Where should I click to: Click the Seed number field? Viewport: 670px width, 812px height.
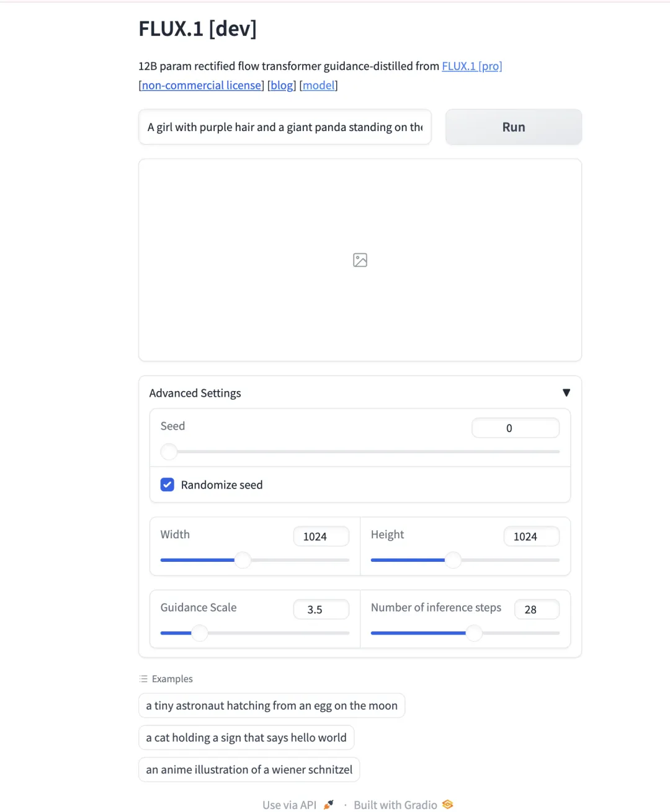[516, 428]
